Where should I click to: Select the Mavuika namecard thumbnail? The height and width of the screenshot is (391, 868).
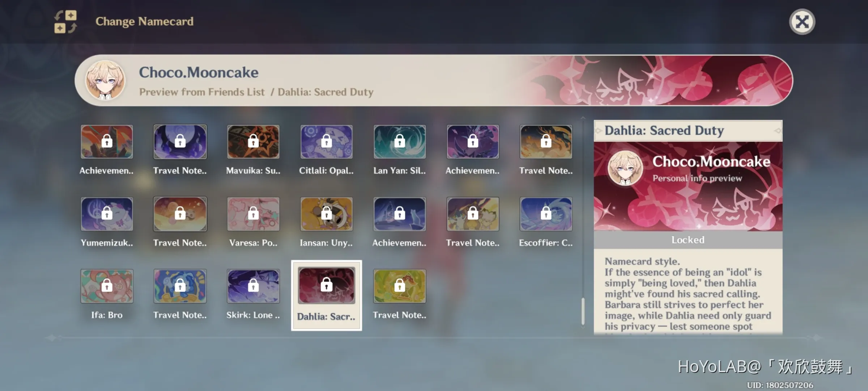[x=253, y=142]
